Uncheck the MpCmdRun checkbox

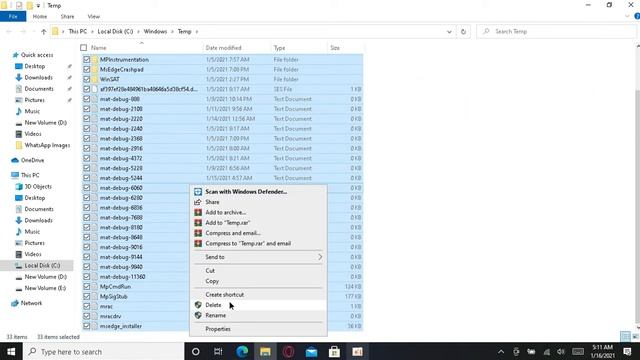tap(87, 287)
